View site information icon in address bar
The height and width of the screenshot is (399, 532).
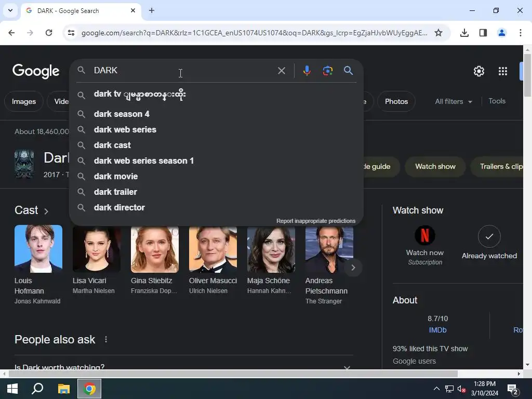point(71,33)
